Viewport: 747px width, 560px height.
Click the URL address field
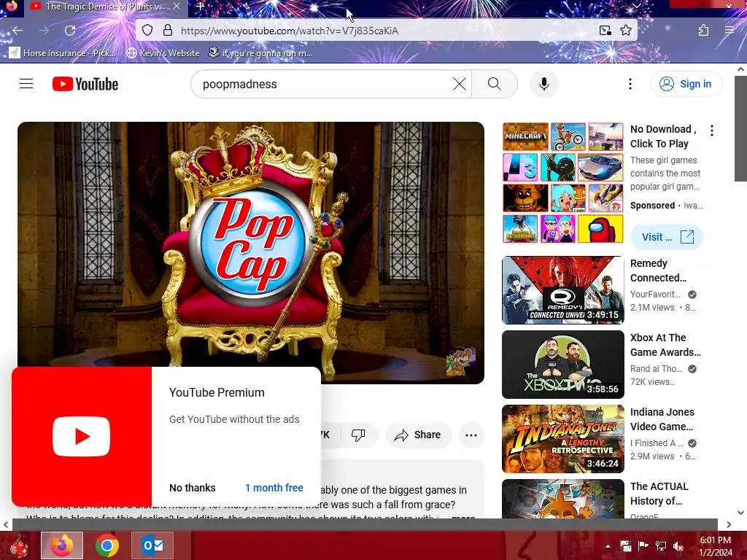pyautogui.click(x=385, y=31)
